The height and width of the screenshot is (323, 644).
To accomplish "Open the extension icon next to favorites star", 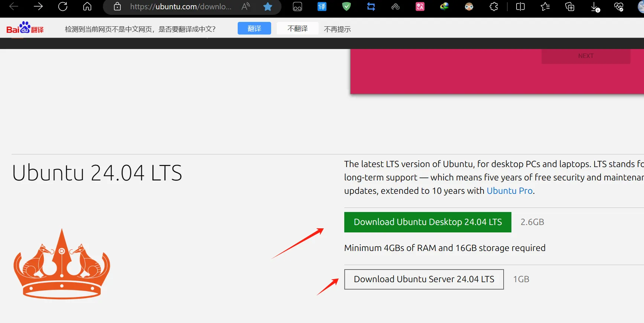I will pyautogui.click(x=297, y=7).
